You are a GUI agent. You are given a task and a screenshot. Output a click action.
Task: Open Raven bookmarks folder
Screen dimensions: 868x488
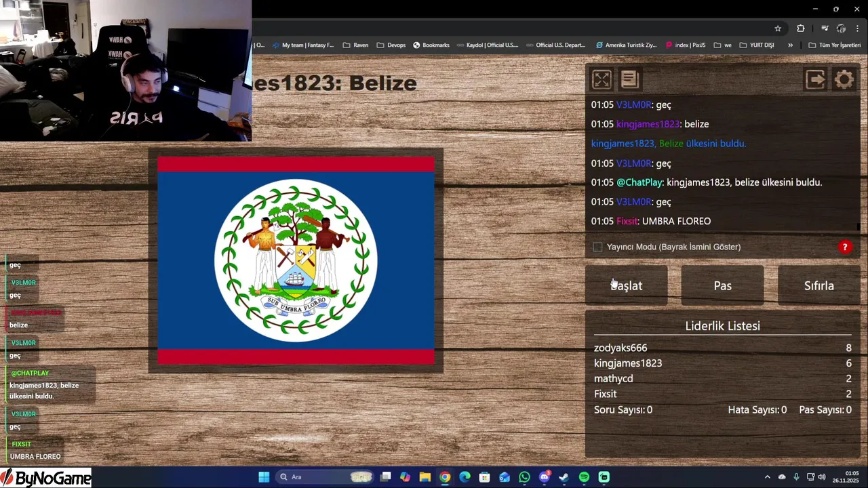click(355, 45)
